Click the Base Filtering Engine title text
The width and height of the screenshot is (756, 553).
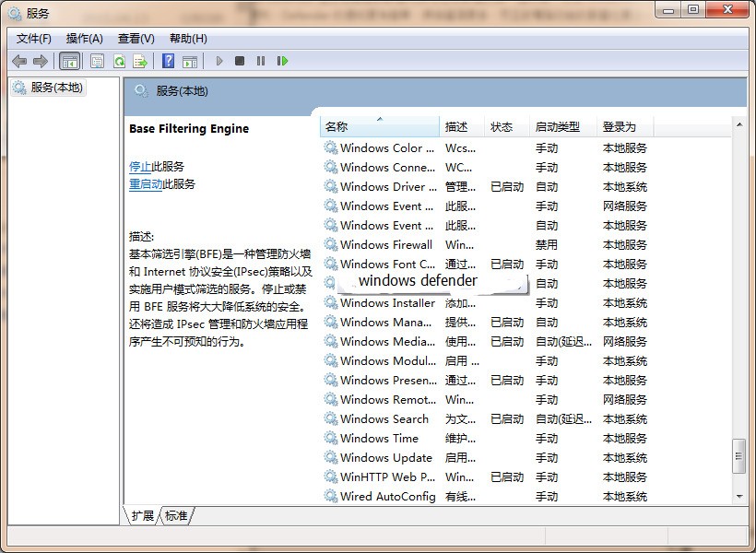(x=189, y=129)
